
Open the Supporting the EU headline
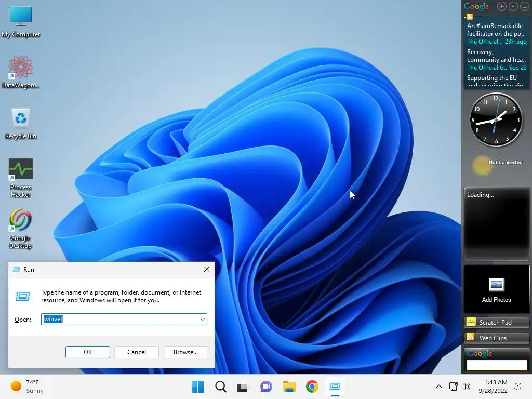point(495,82)
